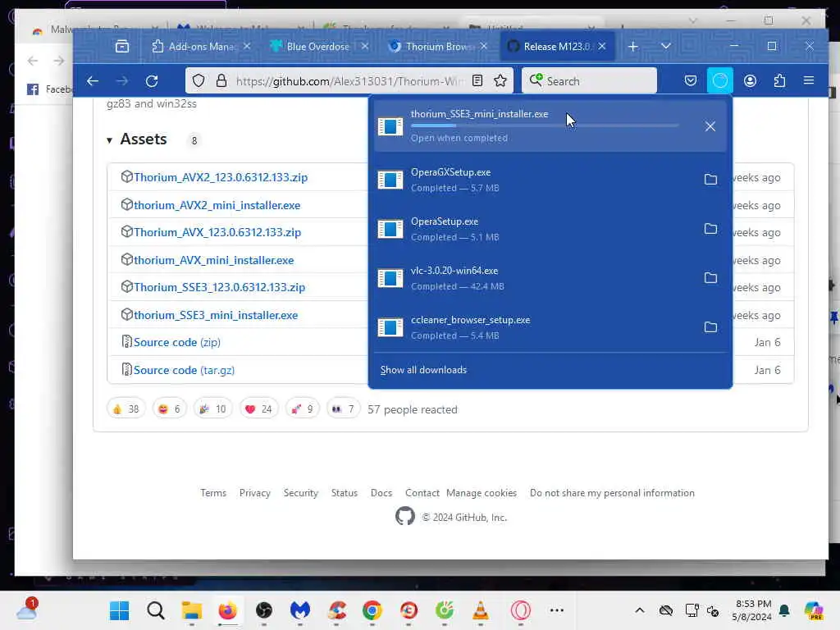Click the rocket reaction with 9

tap(303, 409)
